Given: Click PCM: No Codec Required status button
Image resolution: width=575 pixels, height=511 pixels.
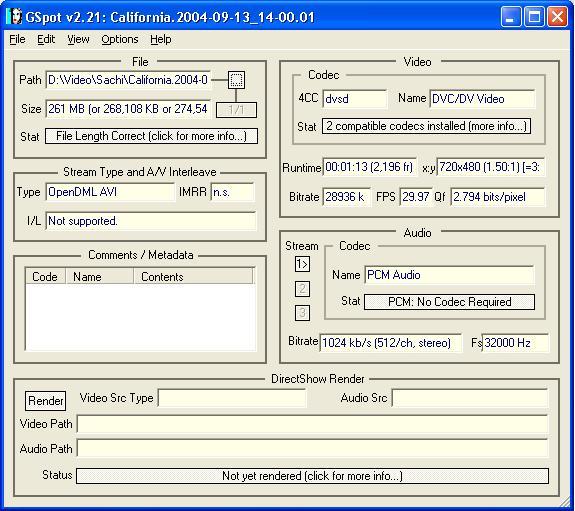Looking at the screenshot, I should click(449, 302).
